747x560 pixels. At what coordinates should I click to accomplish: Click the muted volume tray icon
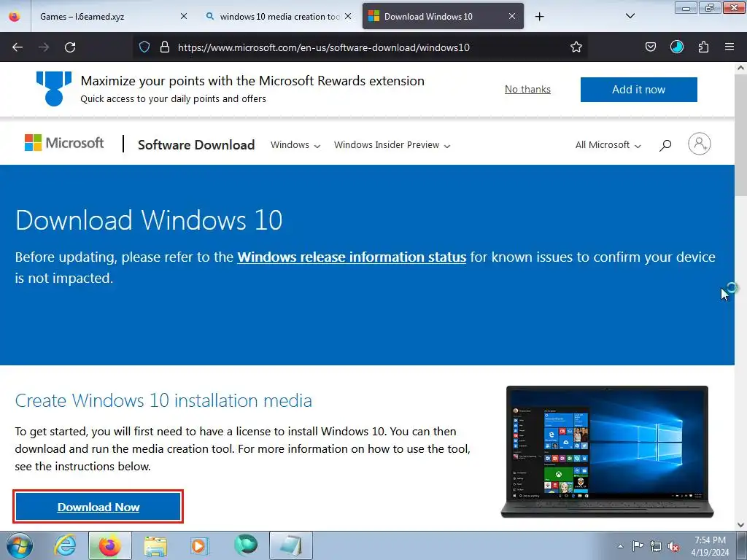click(x=673, y=546)
